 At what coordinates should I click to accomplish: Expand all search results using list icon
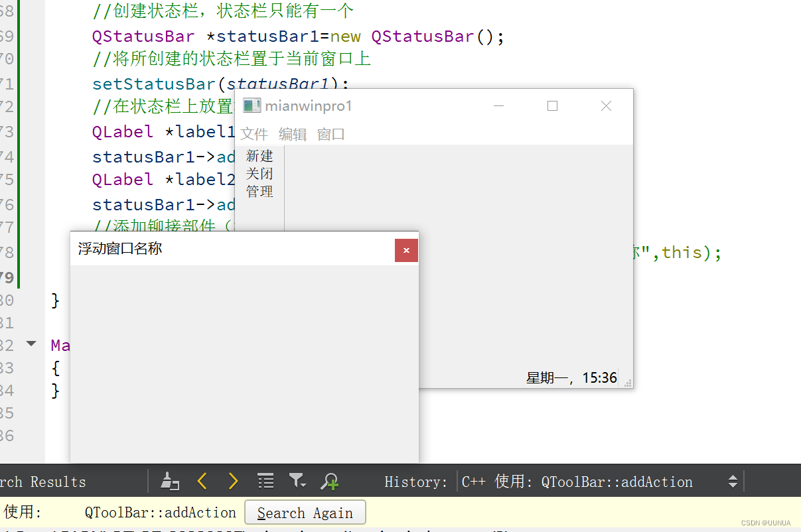point(265,482)
